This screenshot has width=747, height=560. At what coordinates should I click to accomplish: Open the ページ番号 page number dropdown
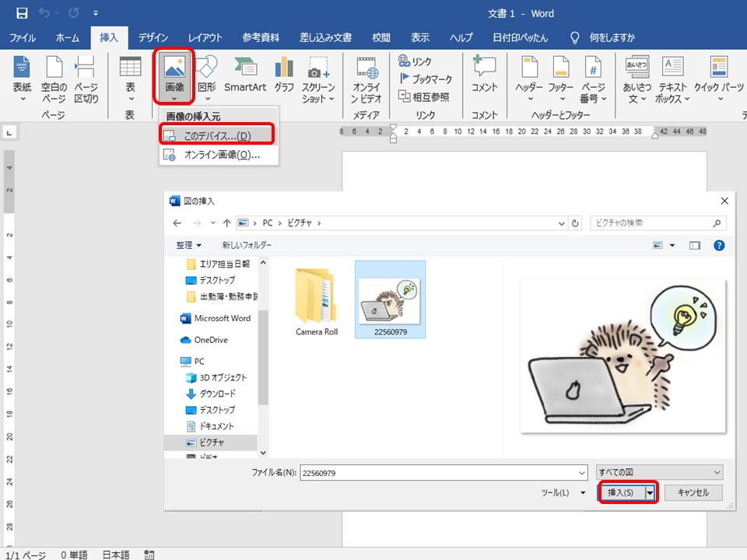[593, 79]
